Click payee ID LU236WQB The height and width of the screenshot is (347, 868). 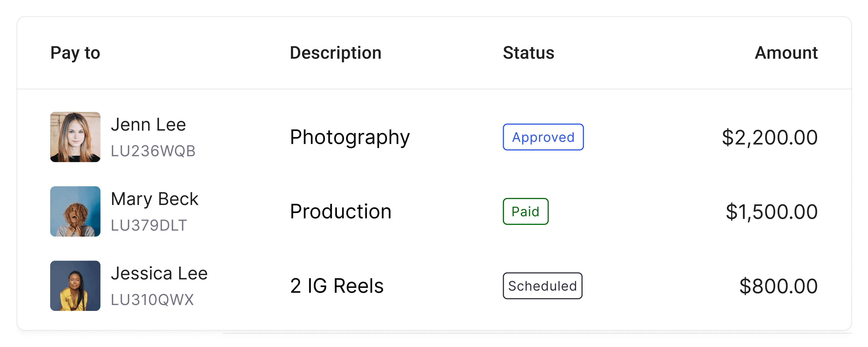(x=153, y=151)
